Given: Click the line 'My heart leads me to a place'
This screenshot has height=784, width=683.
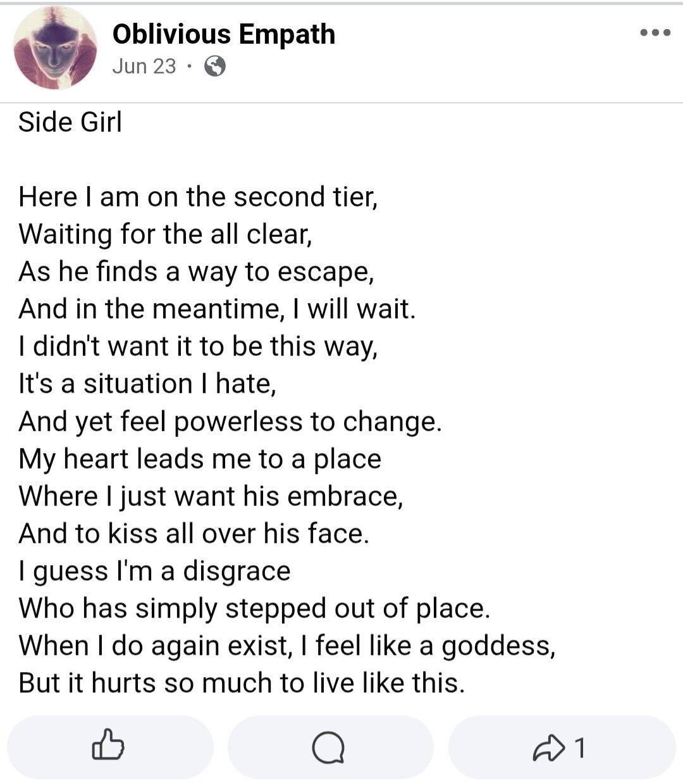Looking at the screenshot, I should [200, 459].
